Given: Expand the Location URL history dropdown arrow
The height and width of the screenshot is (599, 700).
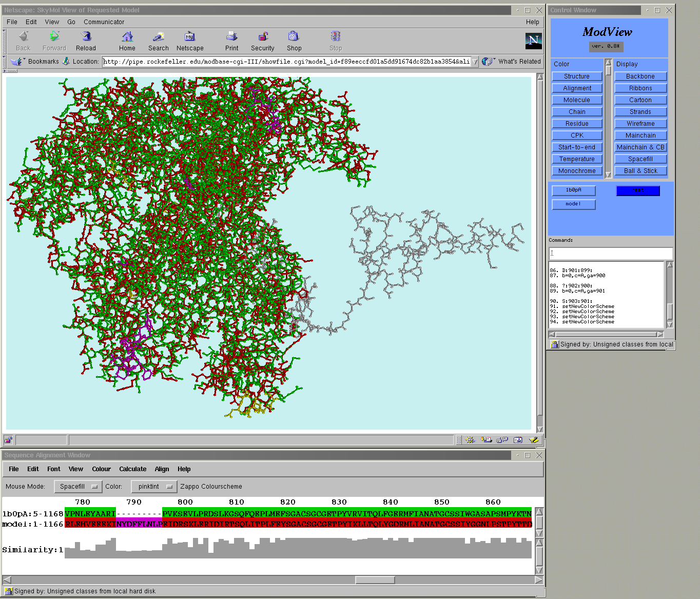Looking at the screenshot, I should pyautogui.click(x=475, y=62).
